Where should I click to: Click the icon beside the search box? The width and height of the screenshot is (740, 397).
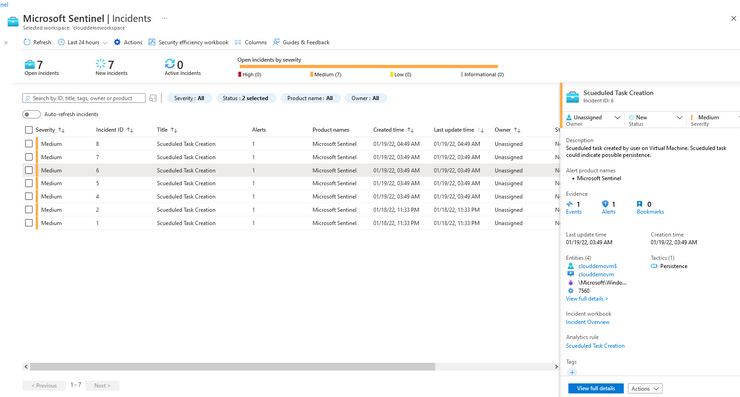point(153,98)
